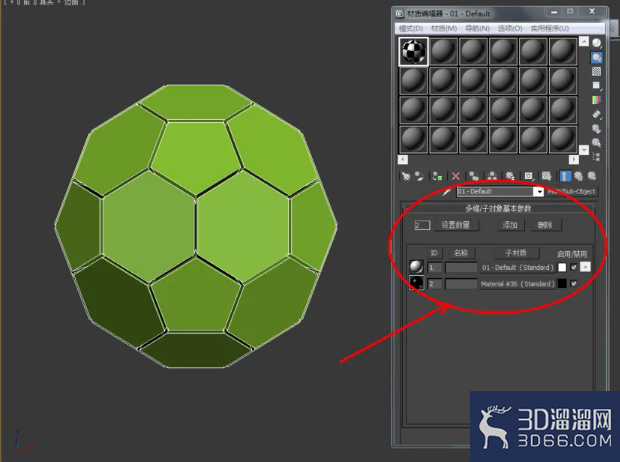The height and width of the screenshot is (462, 620).
Task: Click the ID column header button
Action: pos(434,253)
